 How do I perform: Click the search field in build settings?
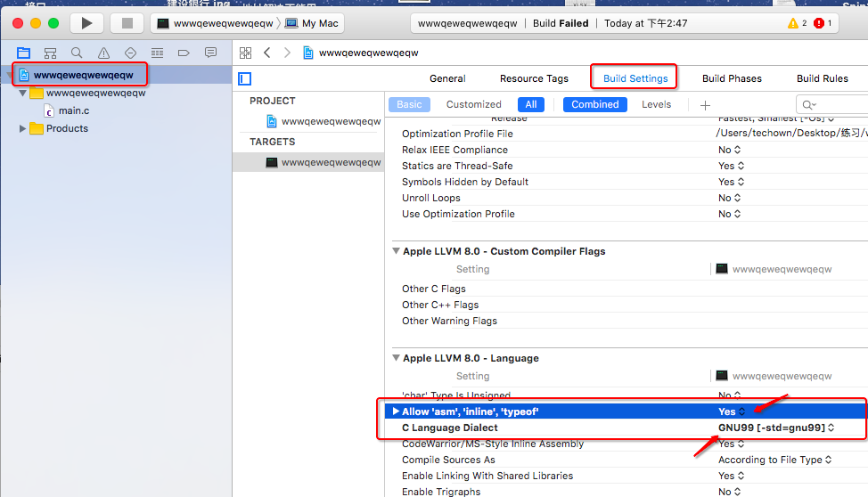tap(832, 104)
